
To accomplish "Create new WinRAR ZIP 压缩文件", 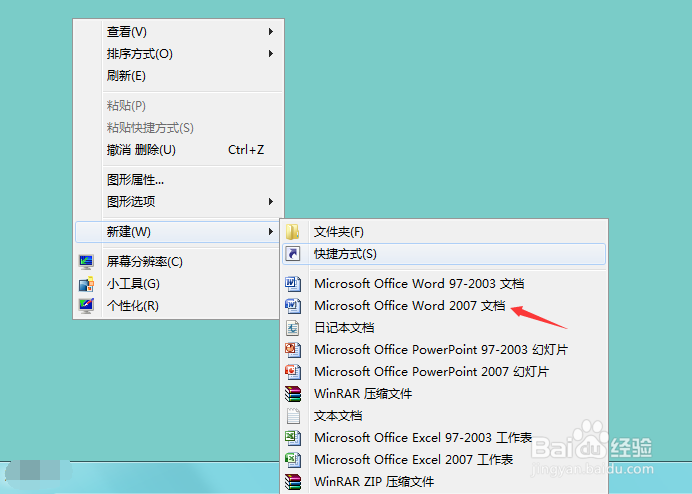I will point(444,482).
